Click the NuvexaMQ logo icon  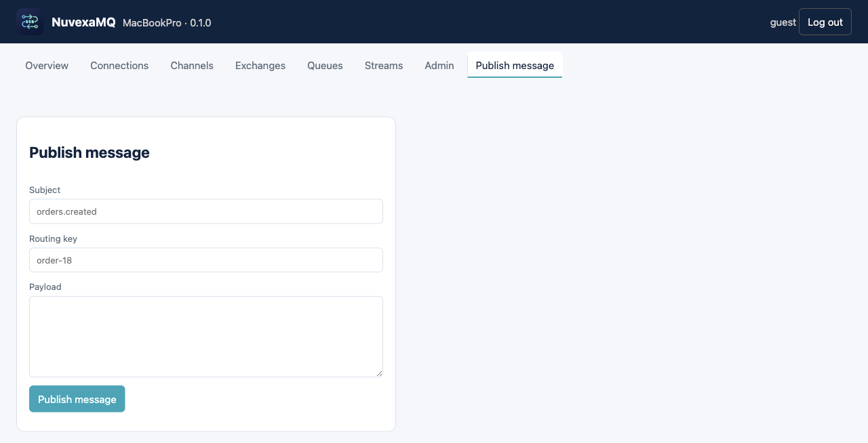tap(30, 22)
